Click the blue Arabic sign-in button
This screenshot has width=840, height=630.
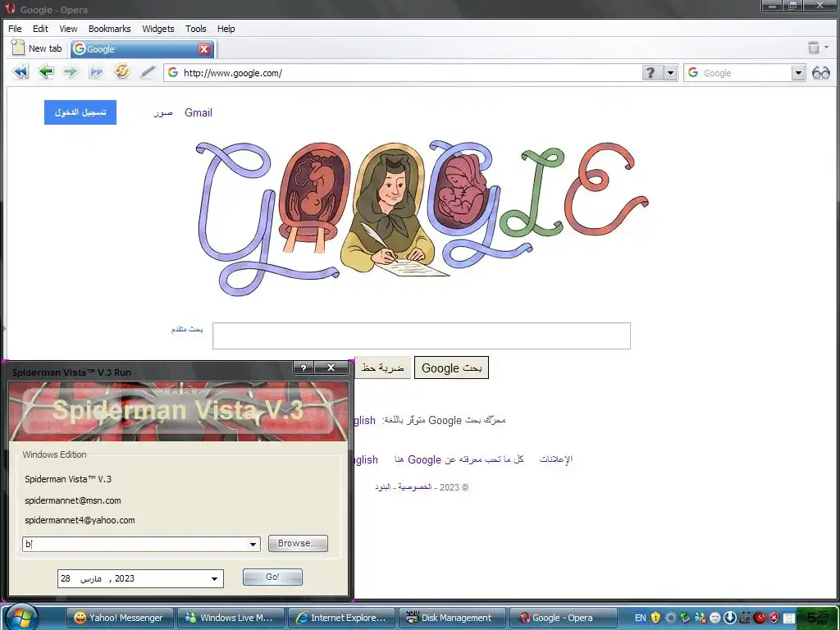click(x=80, y=112)
